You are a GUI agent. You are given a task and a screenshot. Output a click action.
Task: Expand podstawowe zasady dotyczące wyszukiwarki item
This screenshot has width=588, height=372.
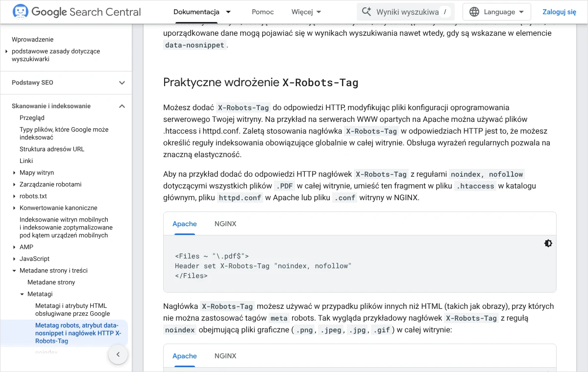click(6, 51)
